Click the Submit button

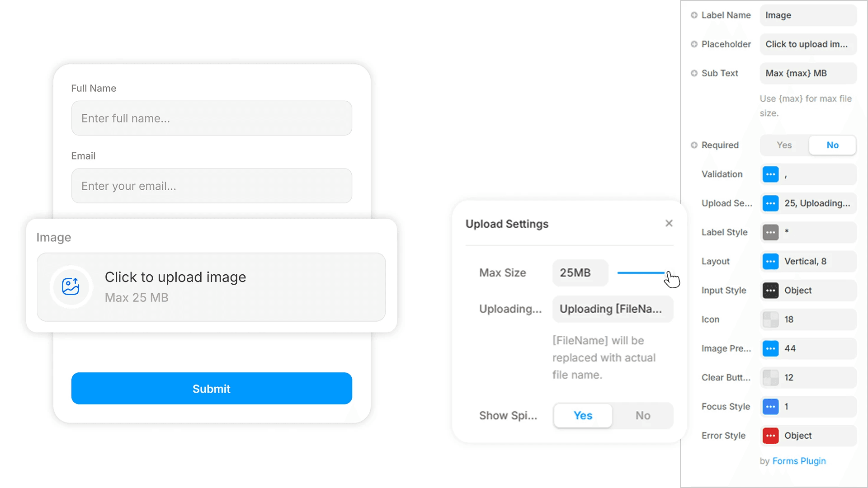[211, 388]
